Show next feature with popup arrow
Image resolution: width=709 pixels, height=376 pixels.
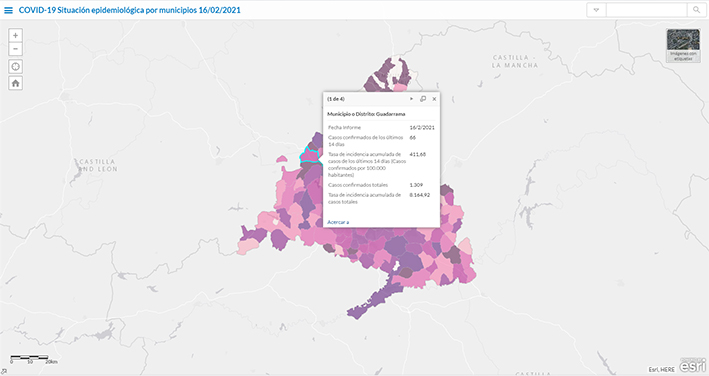coord(411,99)
